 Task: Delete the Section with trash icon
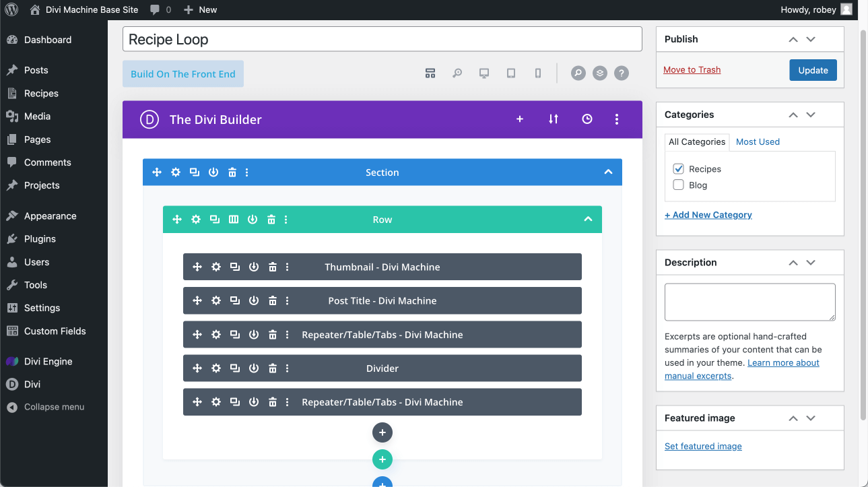[x=232, y=172]
